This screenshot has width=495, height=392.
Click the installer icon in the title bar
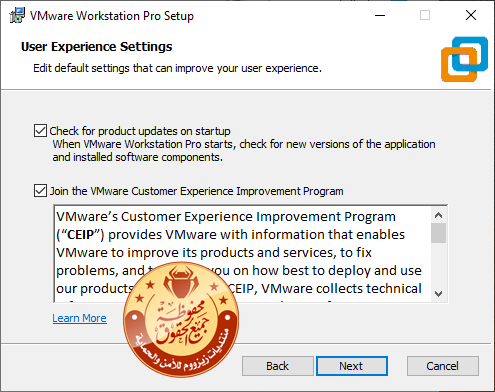click(17, 15)
